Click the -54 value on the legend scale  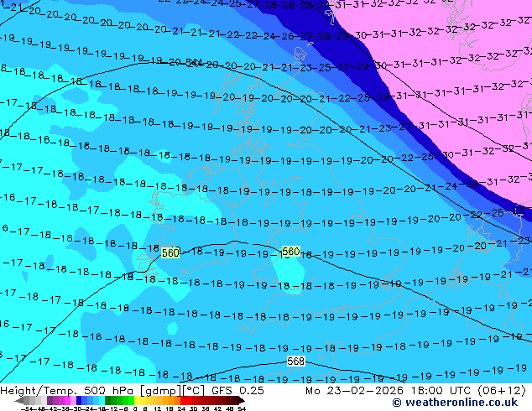27,408
